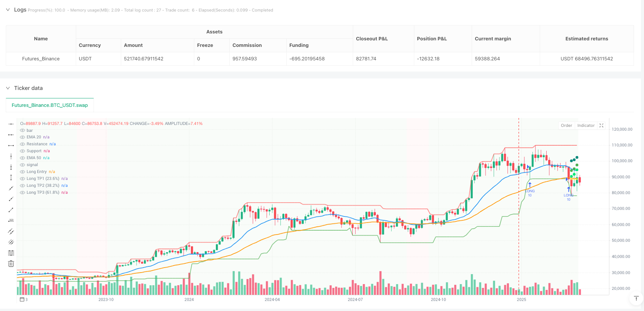Select the price line tool with 123 label

point(11,221)
